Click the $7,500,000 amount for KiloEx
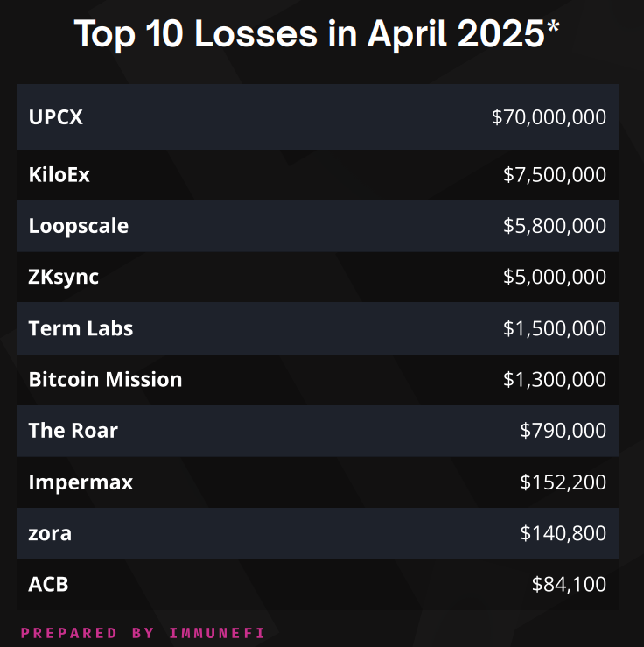The image size is (644, 647). click(x=555, y=175)
